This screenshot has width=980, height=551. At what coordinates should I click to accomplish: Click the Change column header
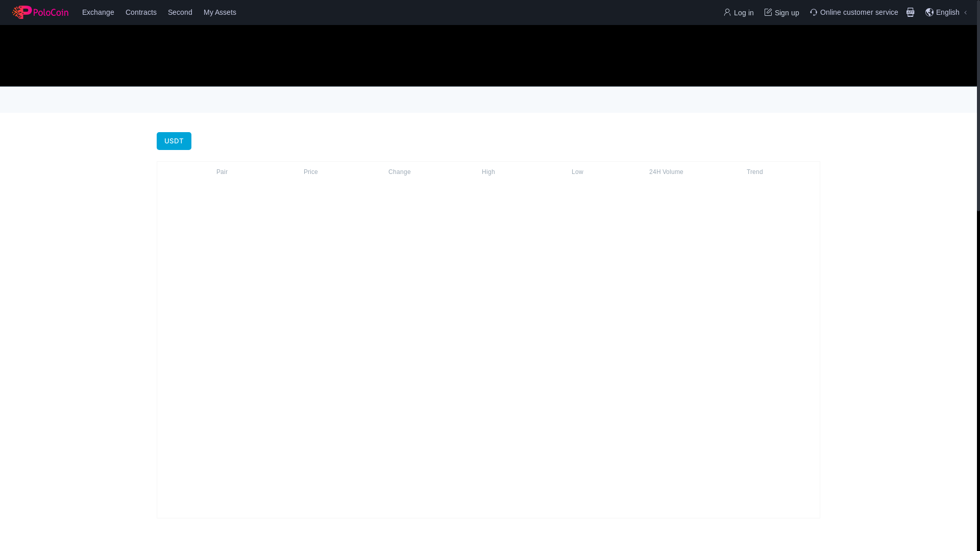tap(400, 172)
